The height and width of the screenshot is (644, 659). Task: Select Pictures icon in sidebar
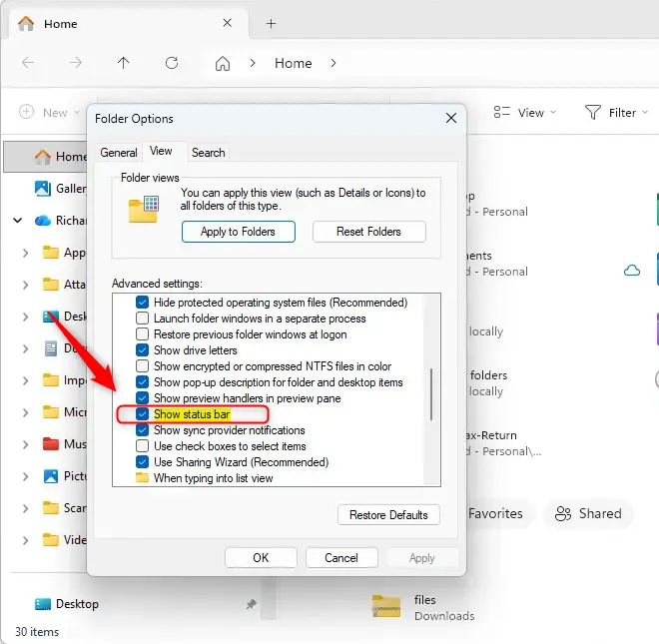coord(51,476)
